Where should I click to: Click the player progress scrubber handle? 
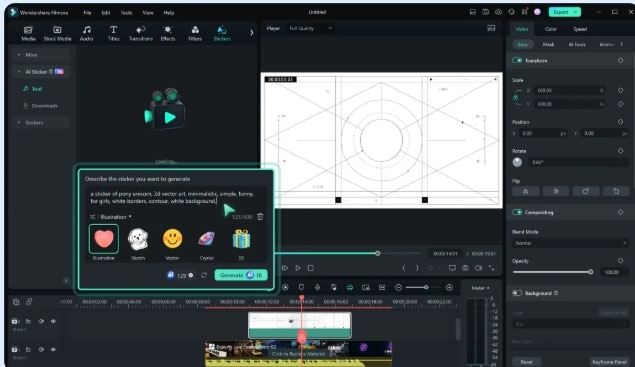tap(377, 253)
